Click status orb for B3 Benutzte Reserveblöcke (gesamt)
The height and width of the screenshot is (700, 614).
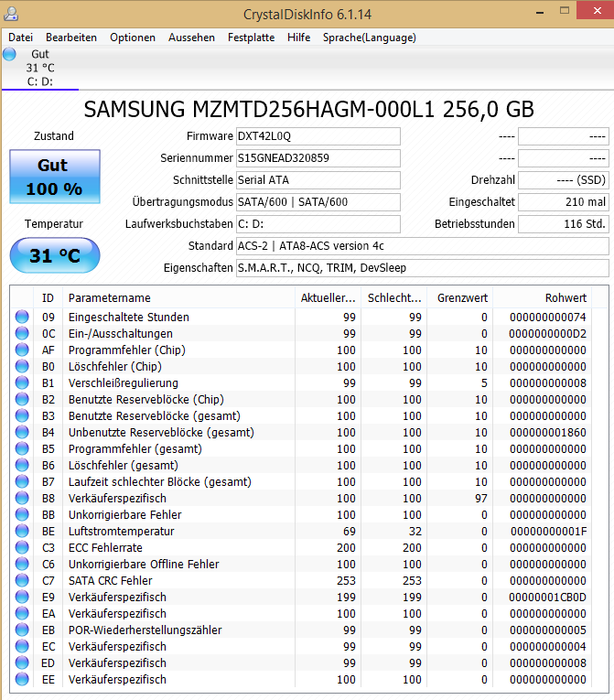(x=22, y=415)
